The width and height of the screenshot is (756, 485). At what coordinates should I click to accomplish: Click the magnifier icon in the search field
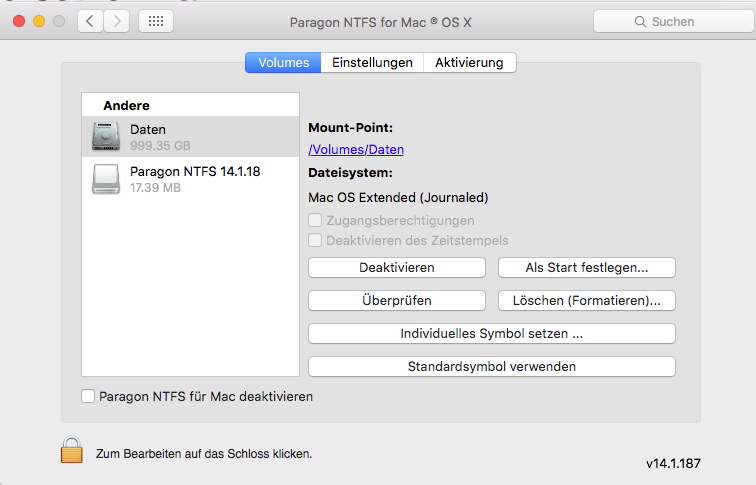click(640, 22)
